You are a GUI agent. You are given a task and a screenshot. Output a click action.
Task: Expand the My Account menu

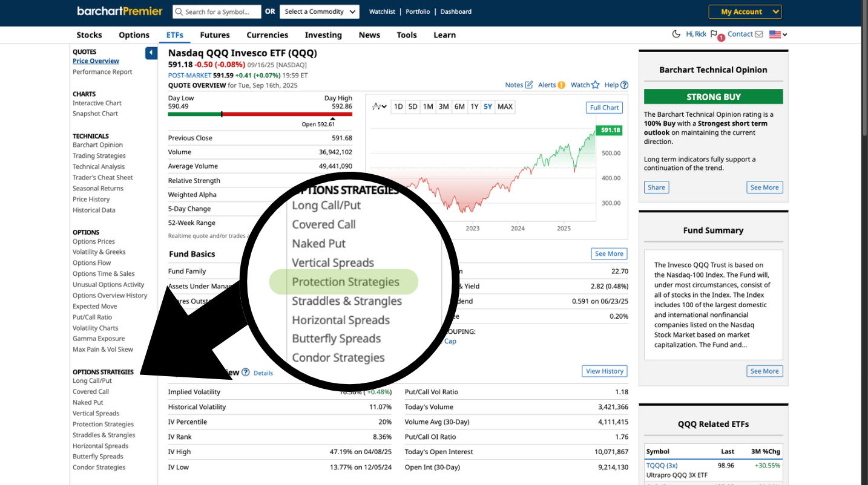point(745,11)
